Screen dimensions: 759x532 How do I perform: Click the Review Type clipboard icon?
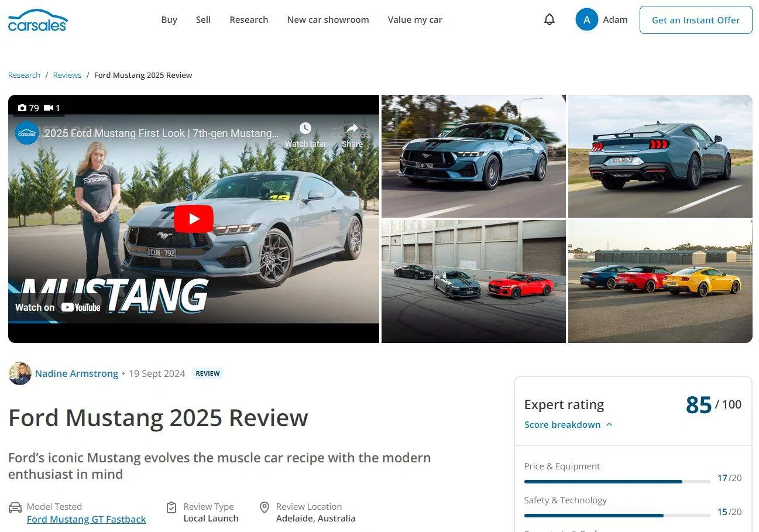pos(171,507)
